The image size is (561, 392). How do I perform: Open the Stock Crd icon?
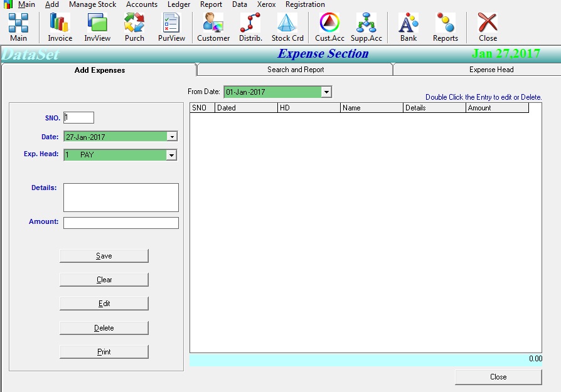pos(287,28)
